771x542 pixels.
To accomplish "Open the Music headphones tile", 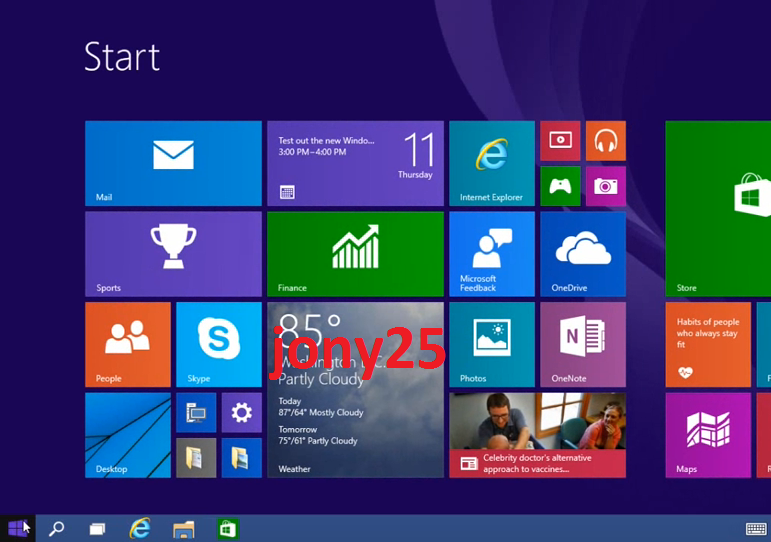I will click(x=605, y=141).
